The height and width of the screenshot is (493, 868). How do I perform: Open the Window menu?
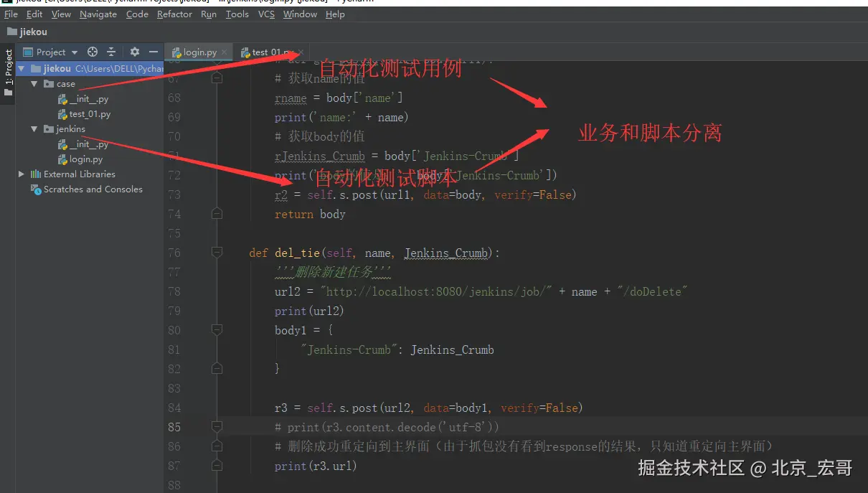tap(300, 14)
